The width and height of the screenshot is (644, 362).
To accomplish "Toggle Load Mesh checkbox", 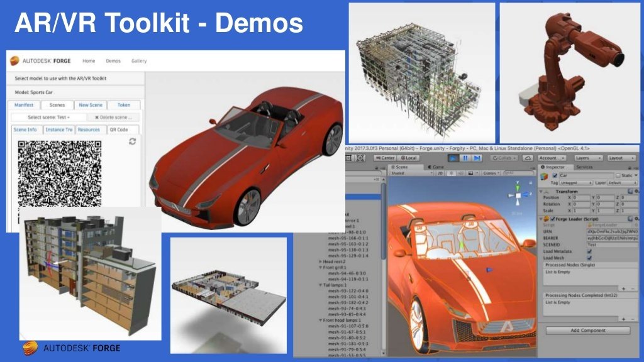I will pos(590,258).
